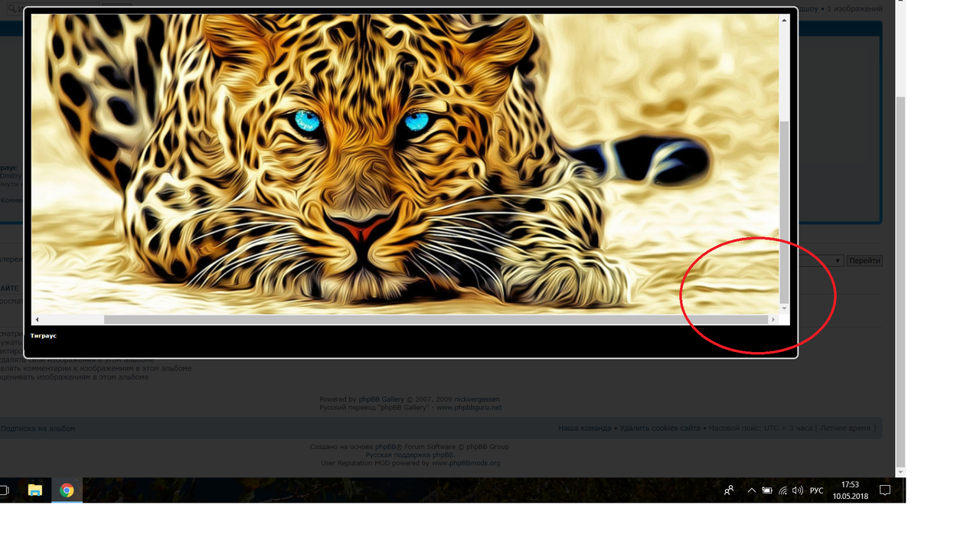Screen dimensions: 980x551
Task: Click the Удалить cookies сайта link
Action: tap(660, 429)
